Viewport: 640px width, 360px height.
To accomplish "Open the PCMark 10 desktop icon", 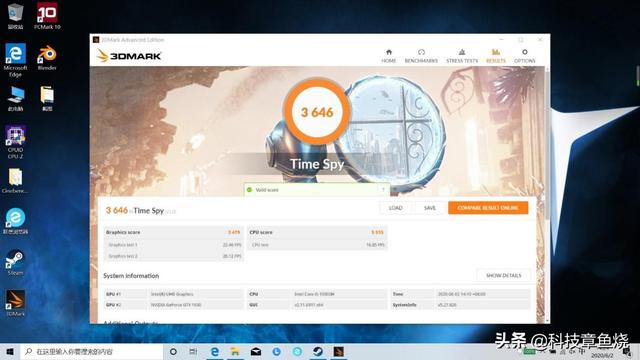I will [x=47, y=16].
